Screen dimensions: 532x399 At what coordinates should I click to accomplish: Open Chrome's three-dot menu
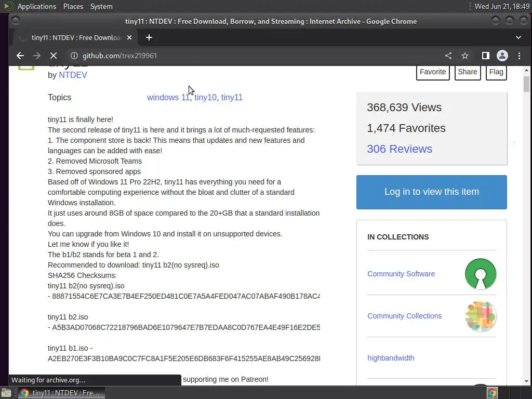519,56
